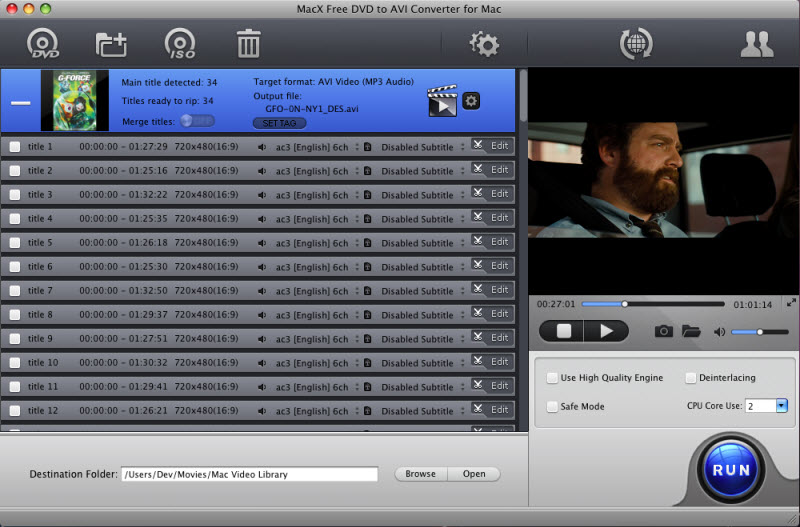Click the preview video frame

click(x=664, y=180)
